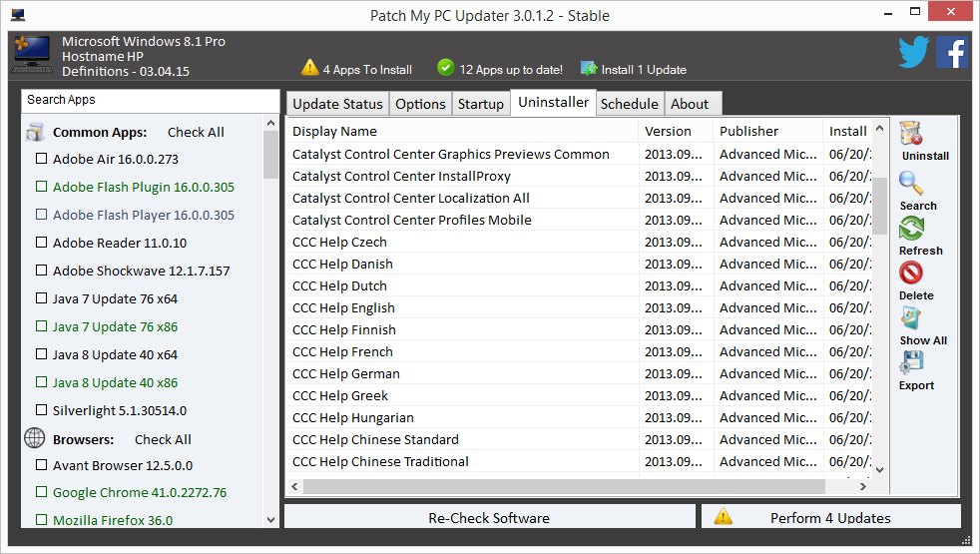Click the Install 1 Update link
Image resolution: width=980 pixels, height=554 pixels.
[644, 70]
